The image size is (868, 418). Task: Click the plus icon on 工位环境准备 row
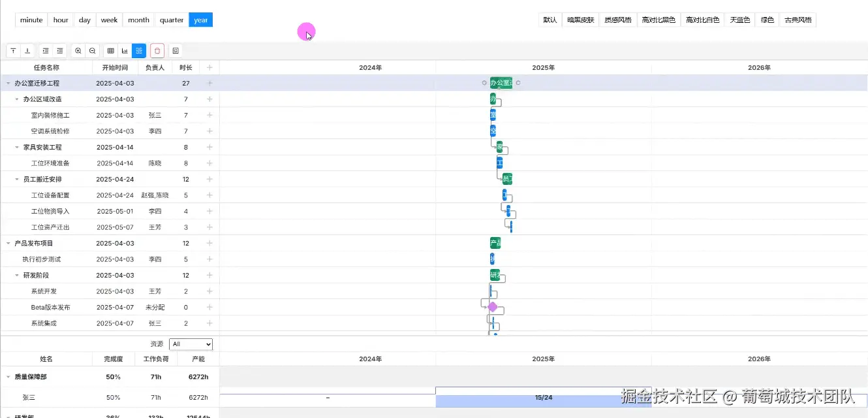click(x=209, y=163)
